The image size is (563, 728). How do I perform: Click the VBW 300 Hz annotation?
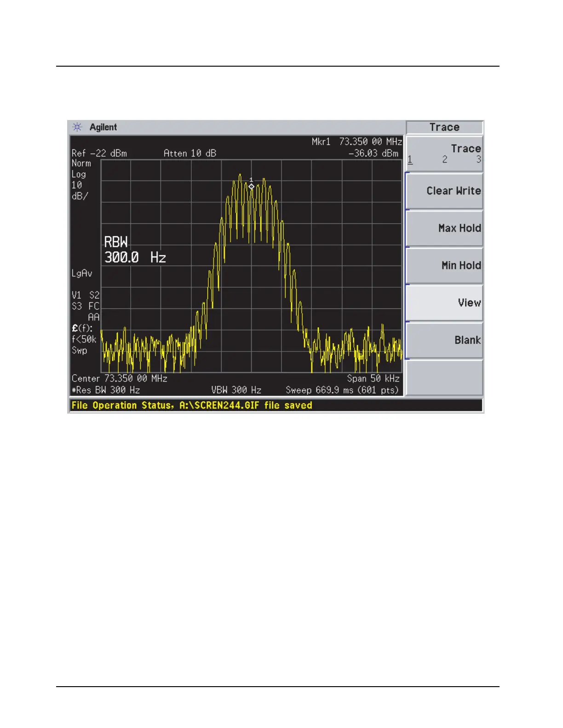coord(236,390)
